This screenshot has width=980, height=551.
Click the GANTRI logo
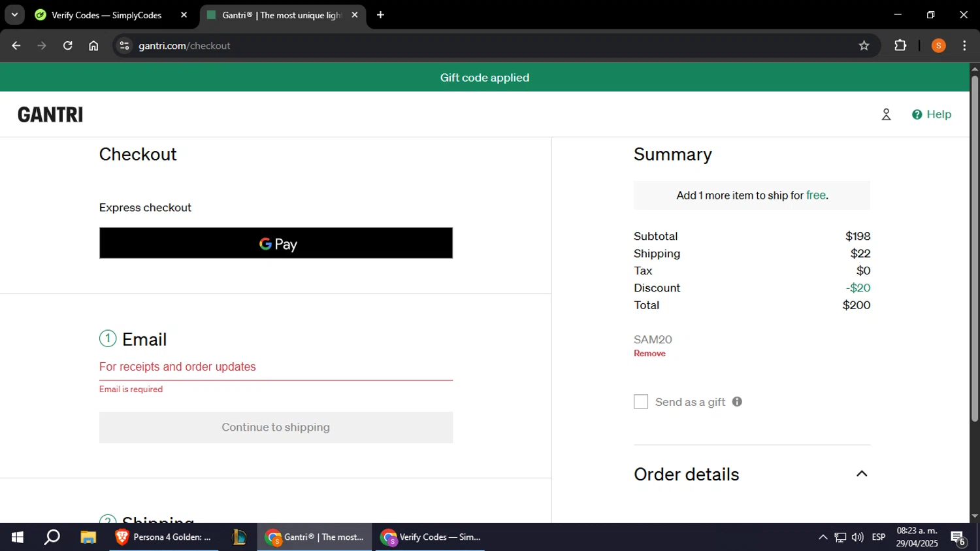(x=50, y=114)
